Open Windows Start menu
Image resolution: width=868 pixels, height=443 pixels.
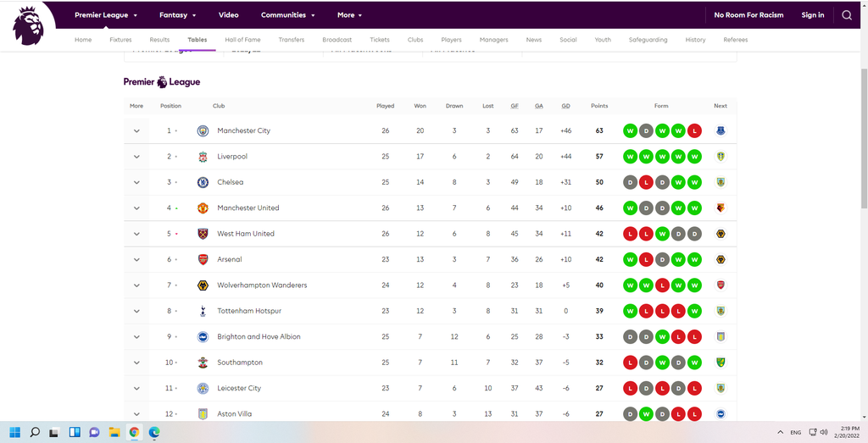pyautogui.click(x=15, y=432)
